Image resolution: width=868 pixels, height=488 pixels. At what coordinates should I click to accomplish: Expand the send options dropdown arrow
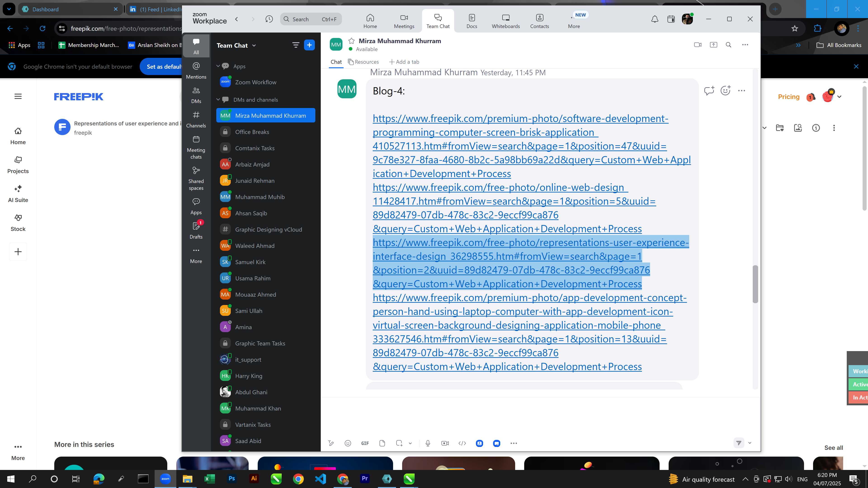[750, 443]
